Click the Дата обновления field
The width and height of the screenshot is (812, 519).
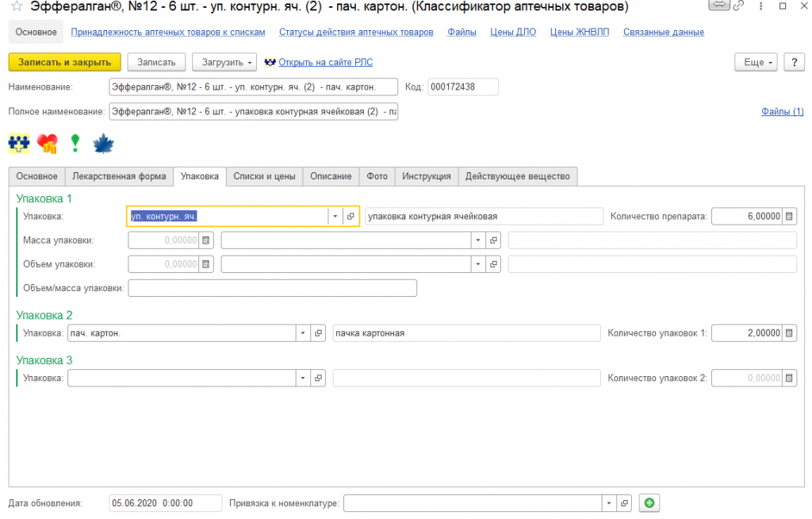point(165,503)
